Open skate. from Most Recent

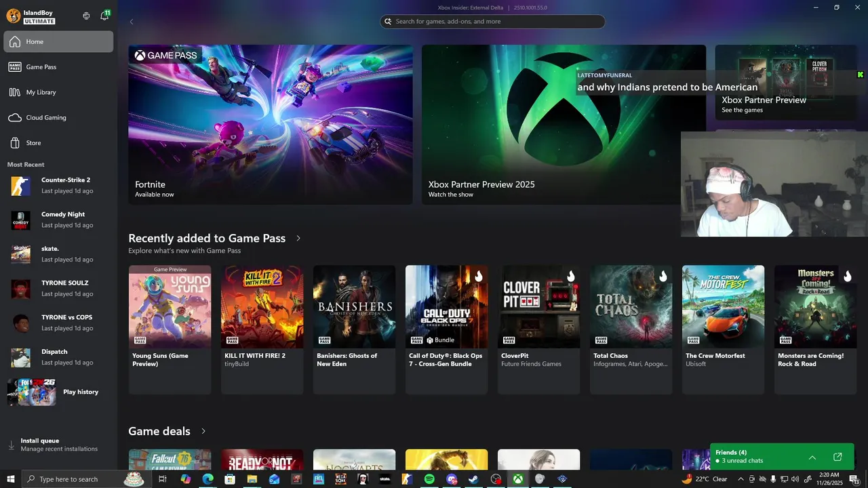[58, 254]
